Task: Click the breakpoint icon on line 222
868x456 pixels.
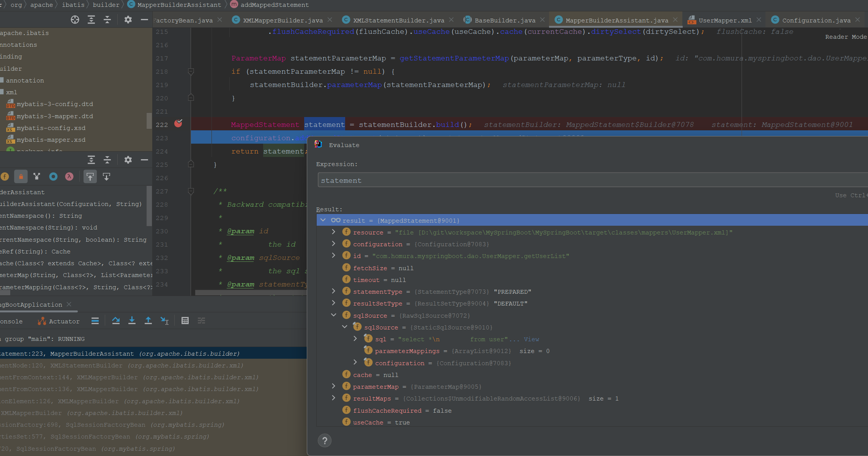Action: tap(178, 123)
